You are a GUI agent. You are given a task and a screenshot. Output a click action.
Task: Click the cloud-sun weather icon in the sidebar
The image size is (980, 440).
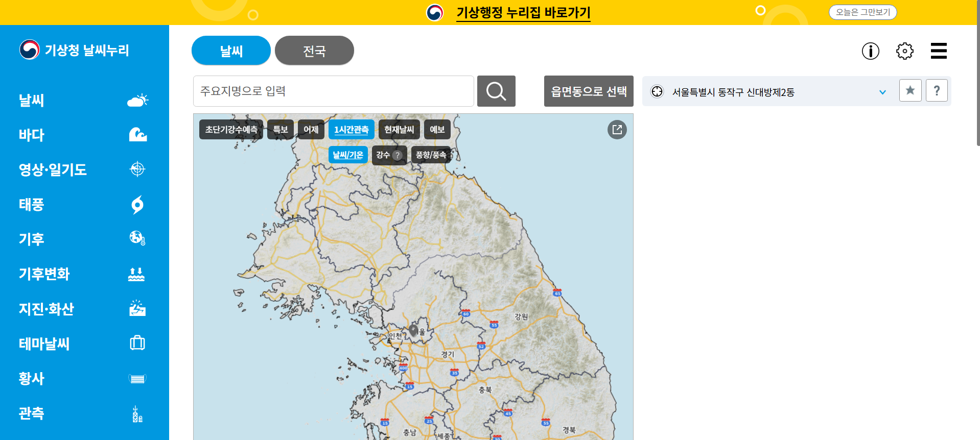[x=137, y=100]
